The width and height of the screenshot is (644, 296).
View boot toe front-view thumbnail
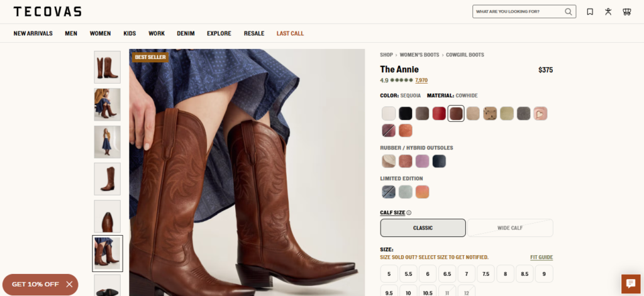point(107,216)
